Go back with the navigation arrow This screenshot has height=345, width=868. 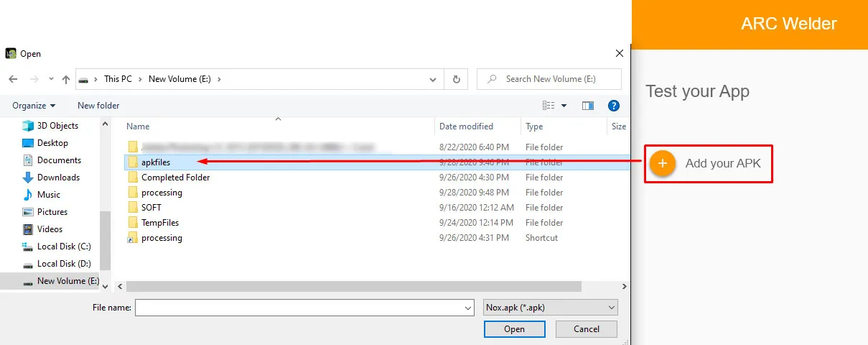pyautogui.click(x=13, y=79)
